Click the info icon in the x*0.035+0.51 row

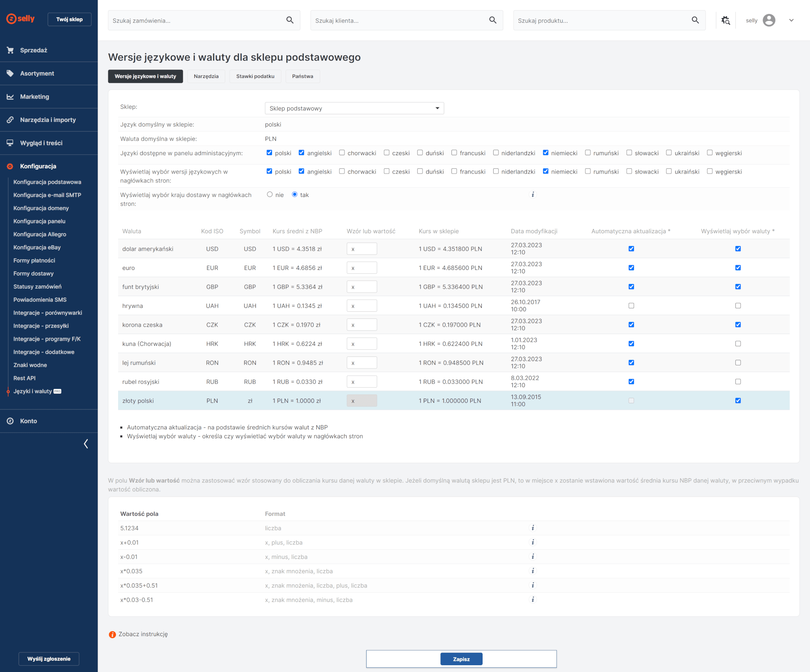pyautogui.click(x=532, y=585)
